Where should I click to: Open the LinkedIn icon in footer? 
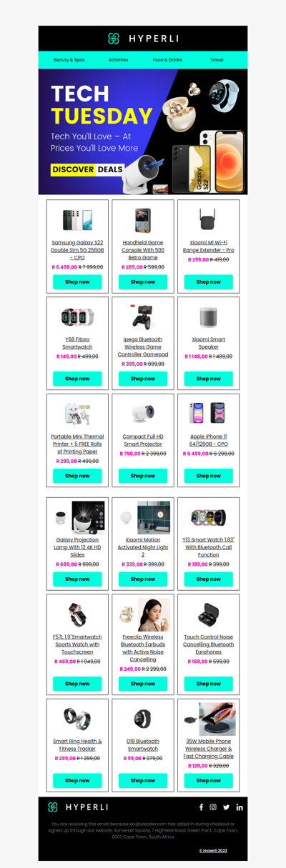pos(240,807)
